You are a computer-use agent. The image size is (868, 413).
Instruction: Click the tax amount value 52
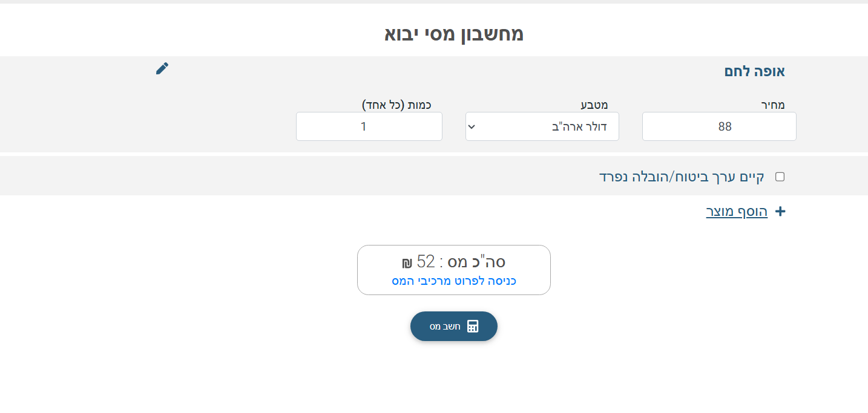(426, 262)
